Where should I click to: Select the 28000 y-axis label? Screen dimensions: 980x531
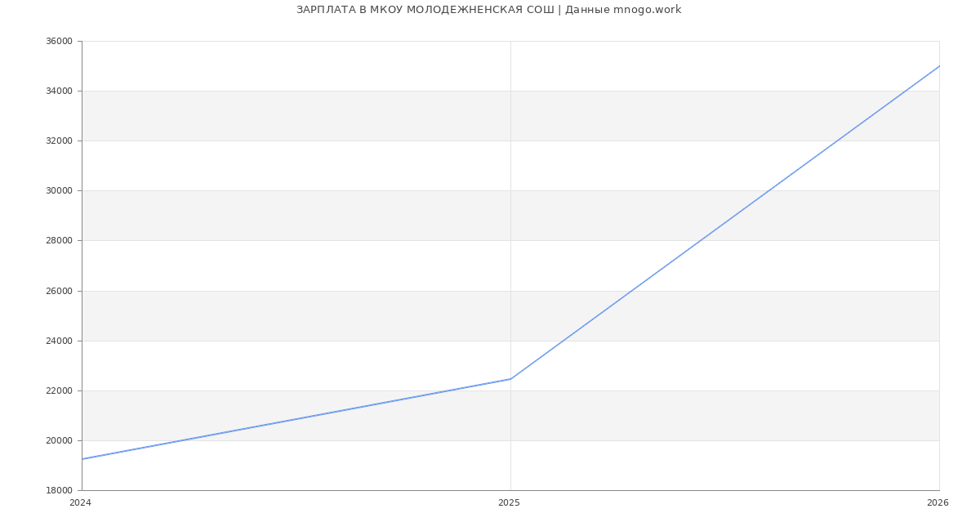pos(59,241)
